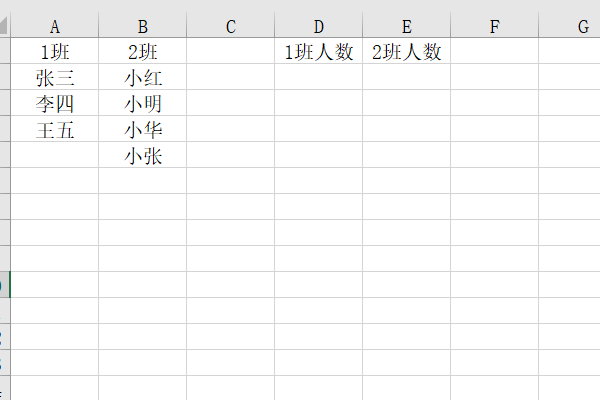Click the 1班人数 cell
Screen dimensions: 600x400
[x=318, y=53]
